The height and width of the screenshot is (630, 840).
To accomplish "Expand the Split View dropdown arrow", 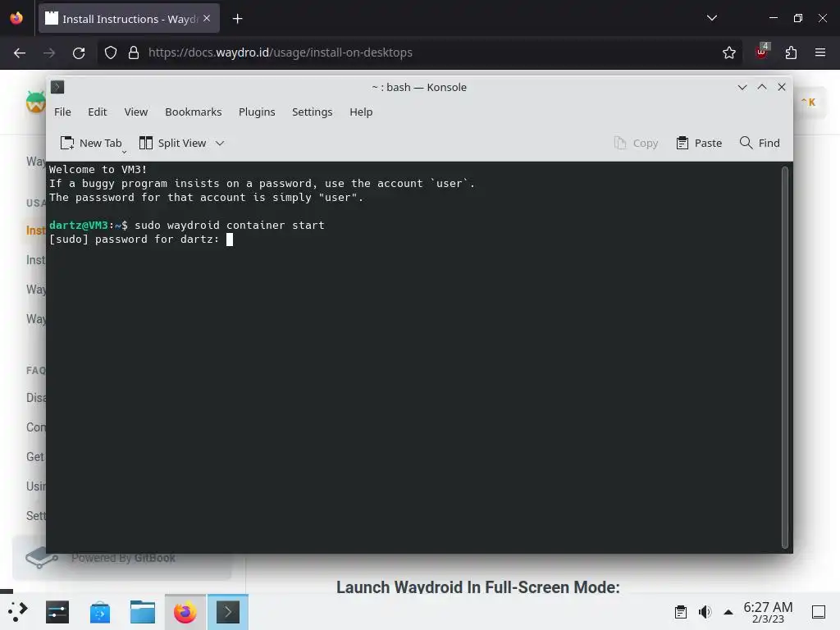I will (220, 143).
